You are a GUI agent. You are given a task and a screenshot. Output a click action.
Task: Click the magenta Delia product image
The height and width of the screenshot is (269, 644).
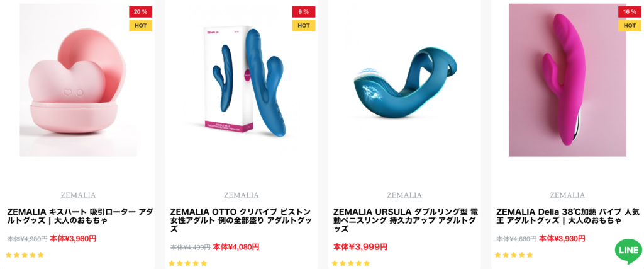567,80
